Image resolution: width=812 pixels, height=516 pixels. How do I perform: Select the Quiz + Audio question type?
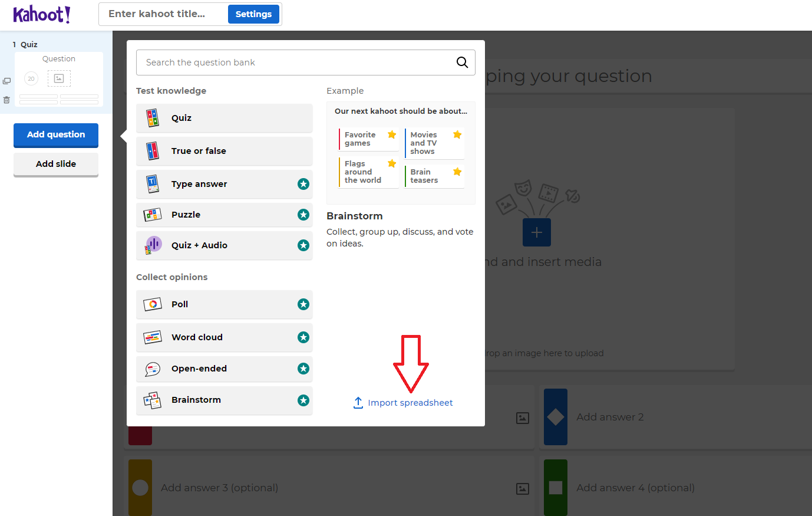(225, 245)
